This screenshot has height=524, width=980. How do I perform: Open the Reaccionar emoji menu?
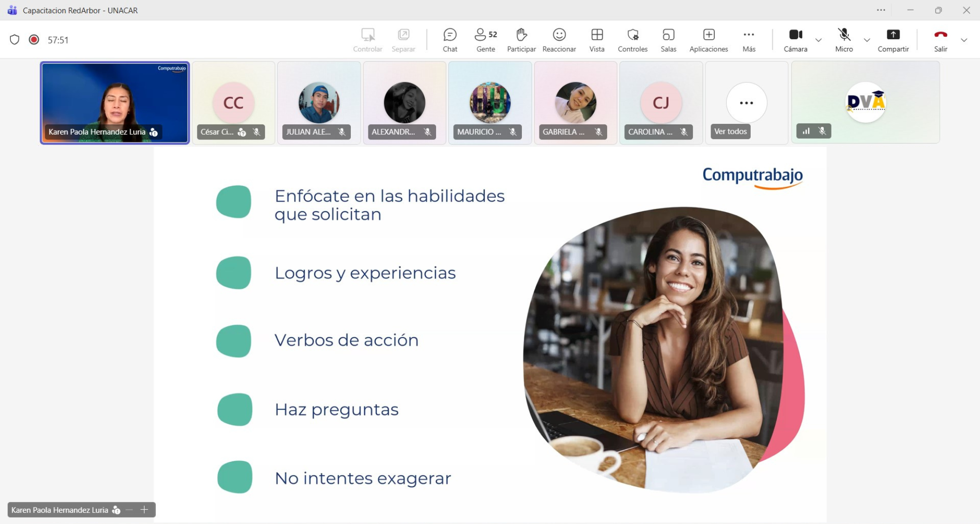pos(559,40)
